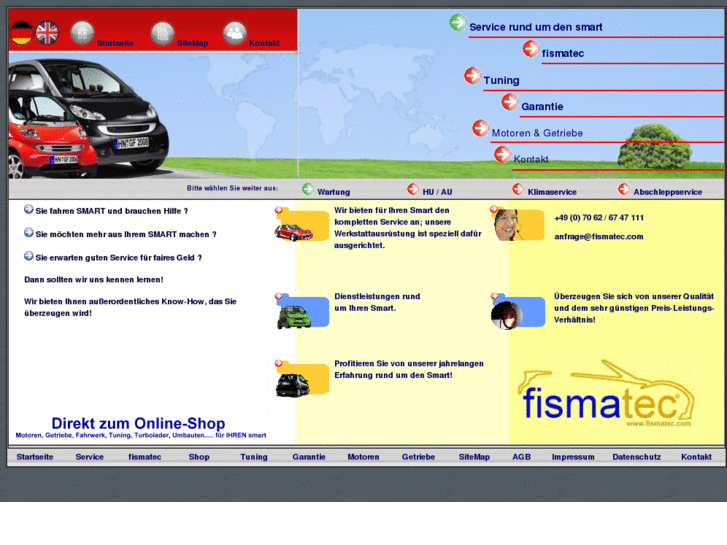Image resolution: width=727 pixels, height=545 pixels.
Task: Click blue bullet next to 'mehr aus Ihrem SMART'
Action: tap(29, 232)
